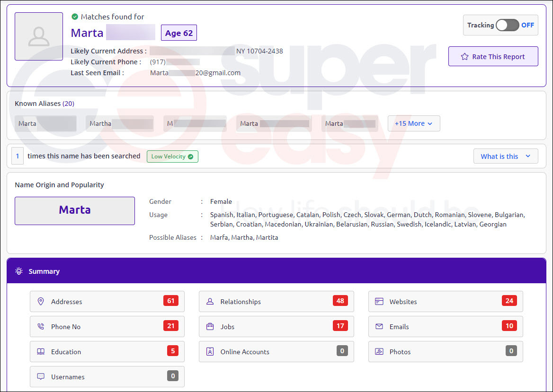The image size is (553, 392).
Task: Click the Age 62 badge
Action: tap(179, 33)
